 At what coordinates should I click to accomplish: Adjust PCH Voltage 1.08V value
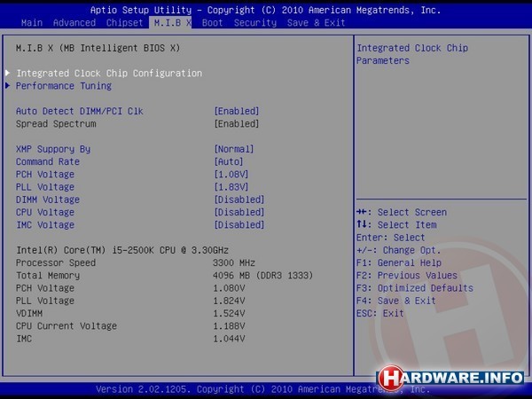[233, 175]
